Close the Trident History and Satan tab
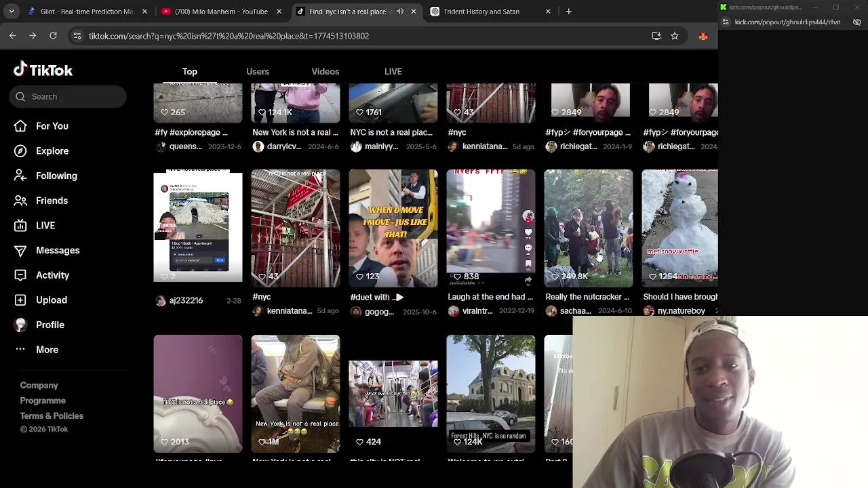The image size is (868, 488). 548,12
